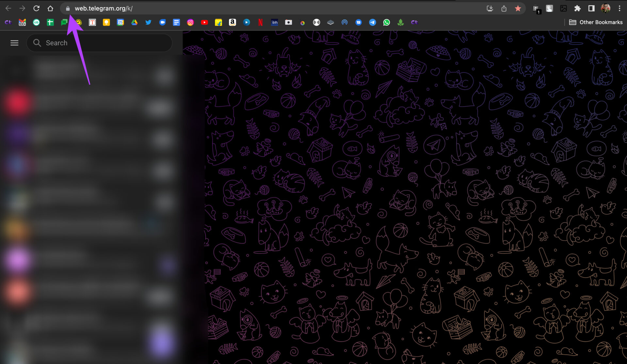Click the padlock site info icon

click(68, 8)
